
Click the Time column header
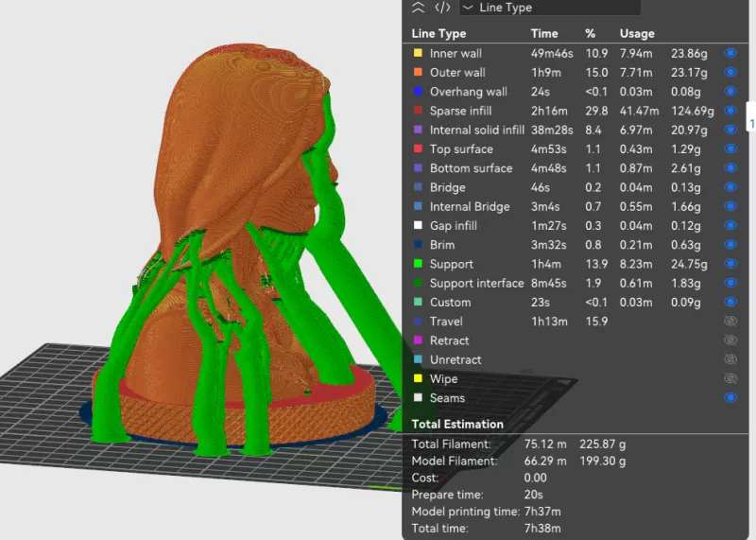coord(544,34)
